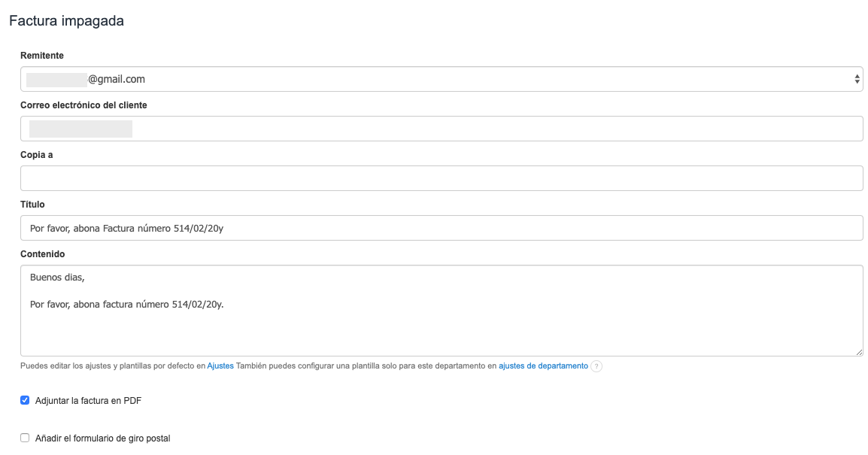Click the 'Añadir el formulario de giro postal' label text
Viewport: 868px width, 455px height.
tap(102, 438)
